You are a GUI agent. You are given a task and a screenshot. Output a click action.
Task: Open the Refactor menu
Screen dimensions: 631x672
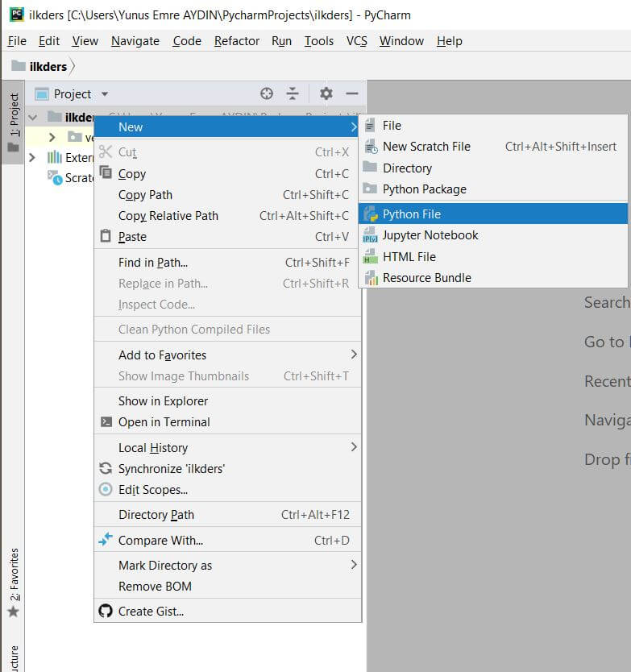click(x=237, y=41)
